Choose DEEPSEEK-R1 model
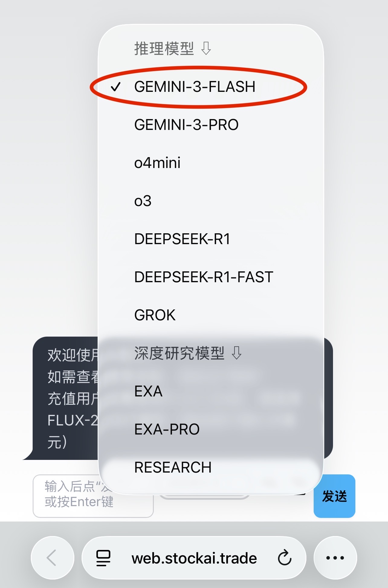Viewport: 388px width, 588px height. [x=182, y=239]
